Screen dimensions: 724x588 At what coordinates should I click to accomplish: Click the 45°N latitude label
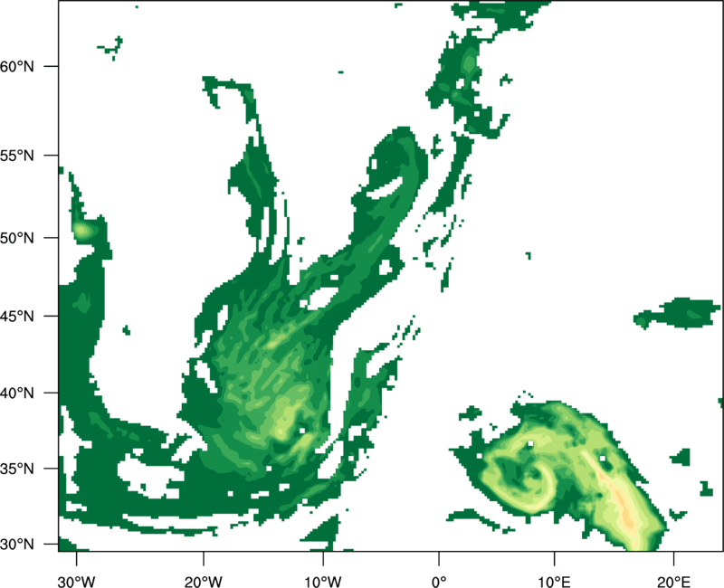click(x=17, y=316)
